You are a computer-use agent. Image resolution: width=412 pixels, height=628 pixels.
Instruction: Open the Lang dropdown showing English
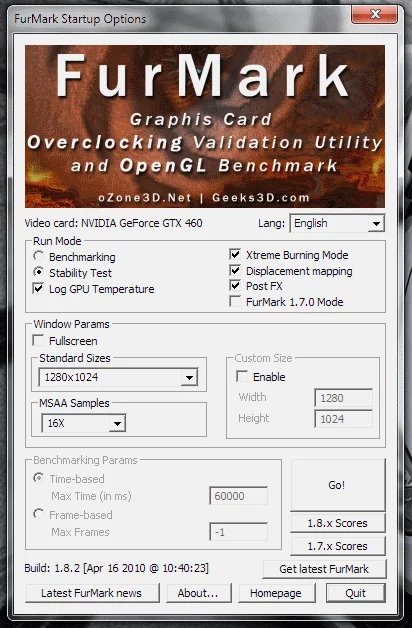coord(337,223)
